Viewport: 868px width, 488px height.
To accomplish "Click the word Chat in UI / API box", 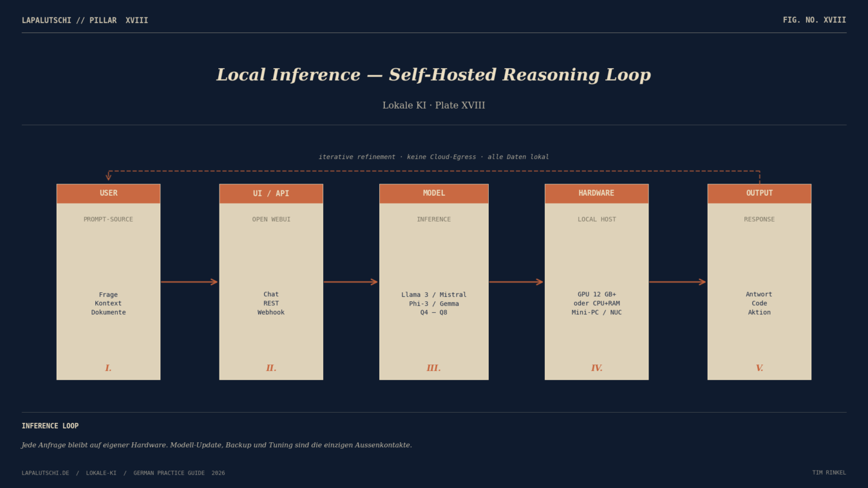I will pyautogui.click(x=271, y=295).
